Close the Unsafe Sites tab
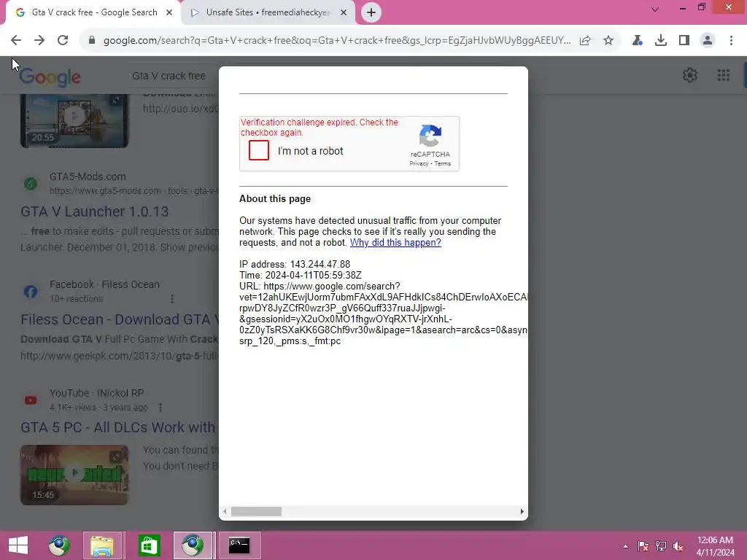This screenshot has width=747, height=560. tap(344, 12)
